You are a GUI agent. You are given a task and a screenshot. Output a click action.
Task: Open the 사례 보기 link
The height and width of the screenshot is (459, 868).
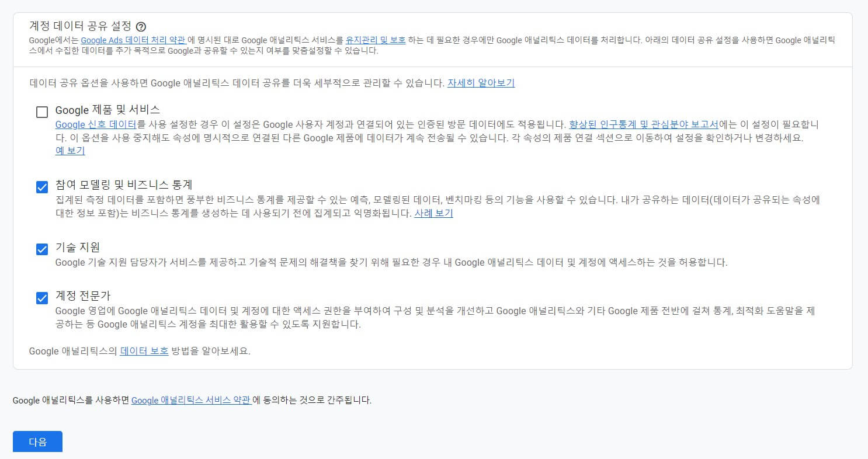pyautogui.click(x=433, y=213)
